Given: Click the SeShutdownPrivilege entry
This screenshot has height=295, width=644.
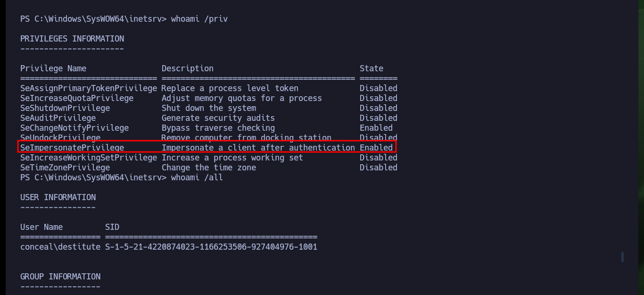Looking at the screenshot, I should click(x=65, y=108).
